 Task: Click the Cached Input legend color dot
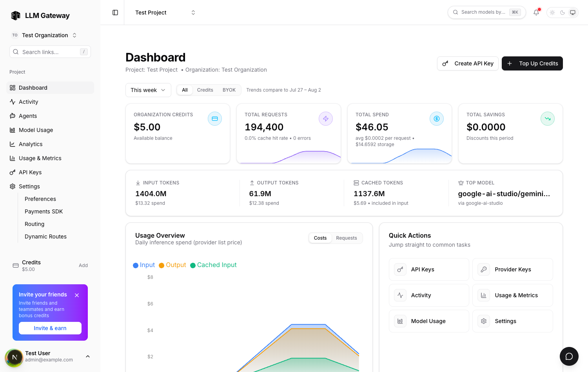coord(193,265)
